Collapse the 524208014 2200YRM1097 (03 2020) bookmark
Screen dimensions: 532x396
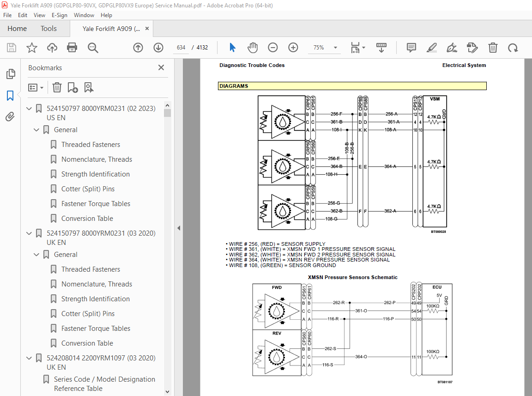[x=29, y=358]
